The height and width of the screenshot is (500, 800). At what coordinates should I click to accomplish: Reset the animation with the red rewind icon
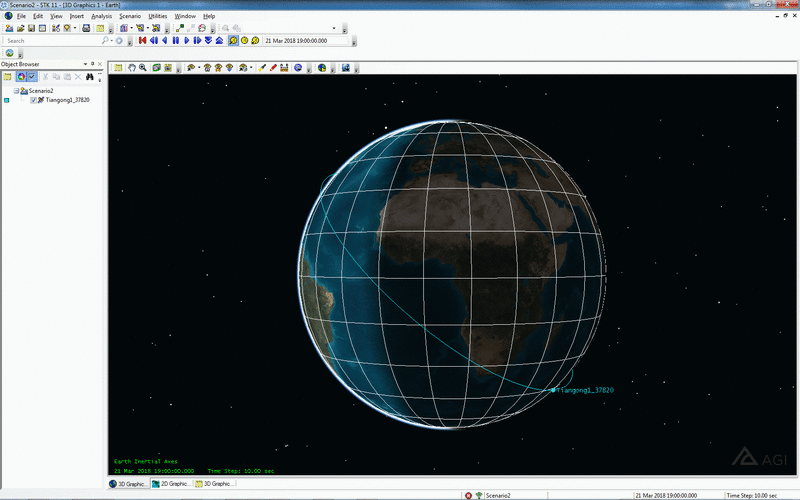point(142,40)
